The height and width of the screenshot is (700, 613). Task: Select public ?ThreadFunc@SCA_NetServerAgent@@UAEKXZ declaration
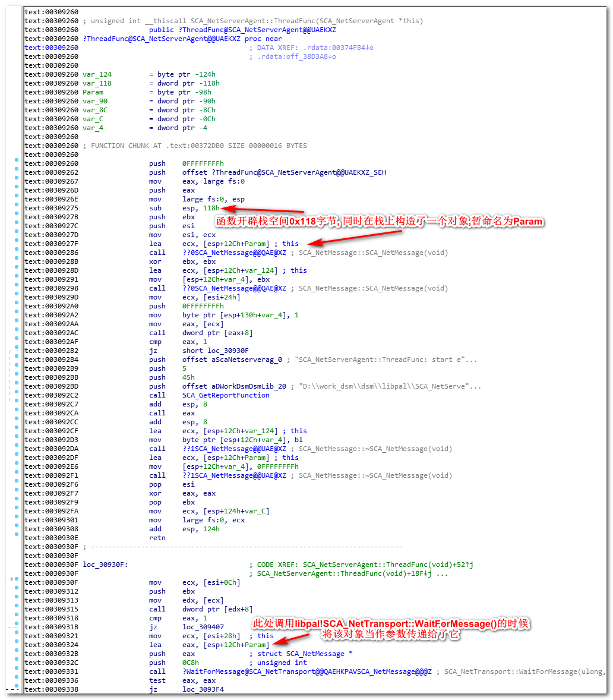point(242,30)
